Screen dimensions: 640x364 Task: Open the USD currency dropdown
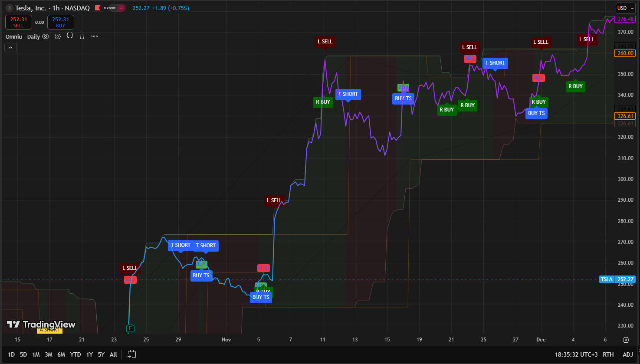(x=625, y=8)
